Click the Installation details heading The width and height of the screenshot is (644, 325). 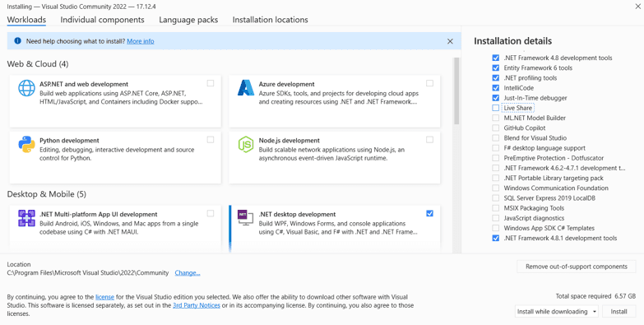(x=513, y=41)
